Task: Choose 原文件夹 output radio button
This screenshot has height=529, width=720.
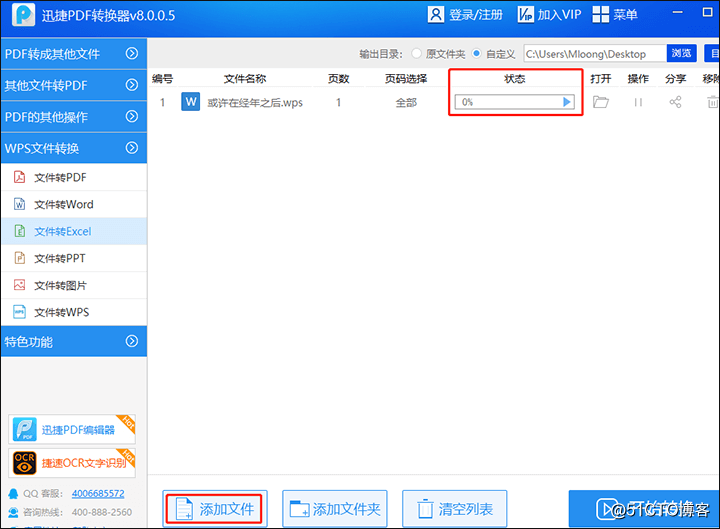Action: [416, 54]
